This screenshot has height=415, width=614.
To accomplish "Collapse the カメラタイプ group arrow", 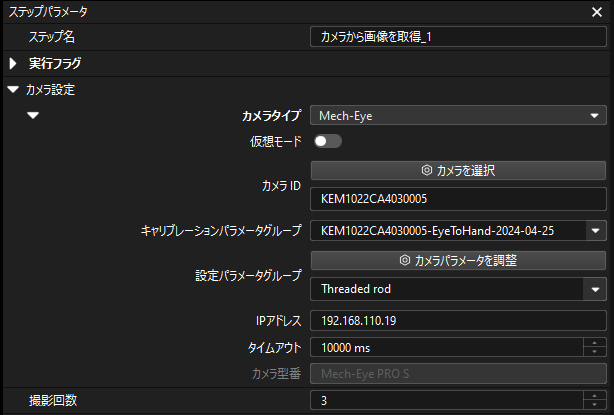I will tap(34, 116).
